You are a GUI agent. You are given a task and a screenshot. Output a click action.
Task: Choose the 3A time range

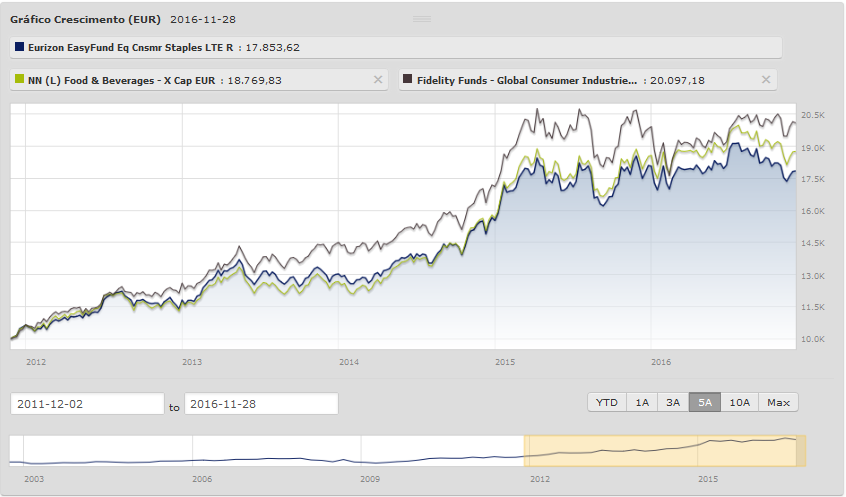[x=673, y=403]
